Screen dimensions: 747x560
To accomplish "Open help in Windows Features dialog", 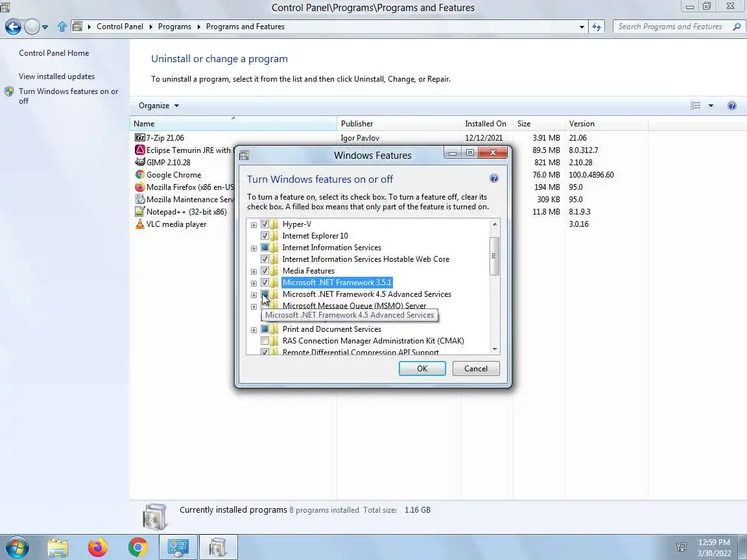I will click(x=494, y=179).
